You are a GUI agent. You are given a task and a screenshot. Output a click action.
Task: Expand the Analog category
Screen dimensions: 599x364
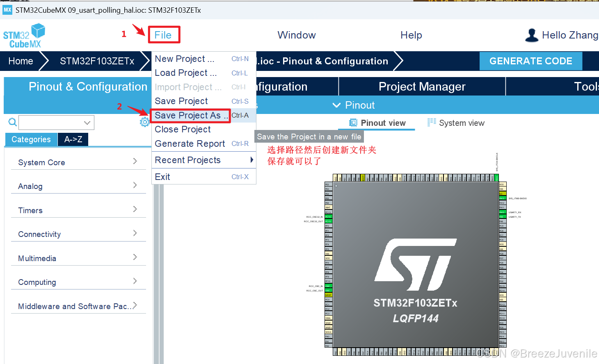[78, 186]
